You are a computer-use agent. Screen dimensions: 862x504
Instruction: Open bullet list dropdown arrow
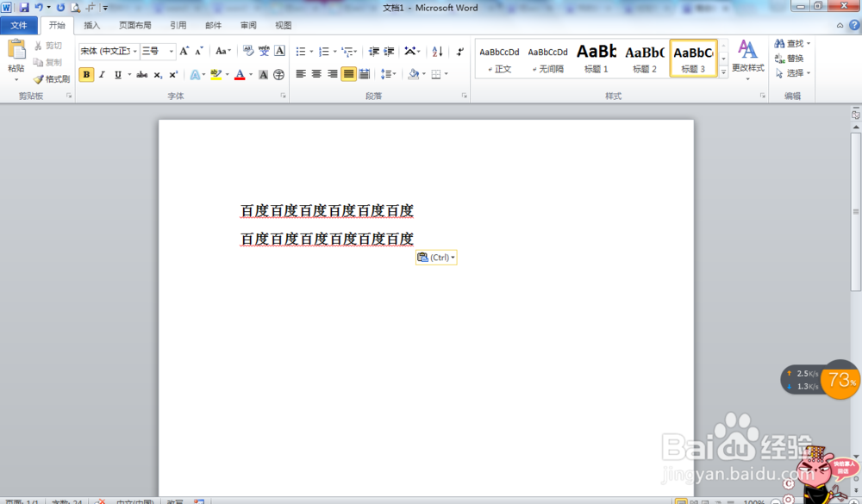pyautogui.click(x=311, y=52)
